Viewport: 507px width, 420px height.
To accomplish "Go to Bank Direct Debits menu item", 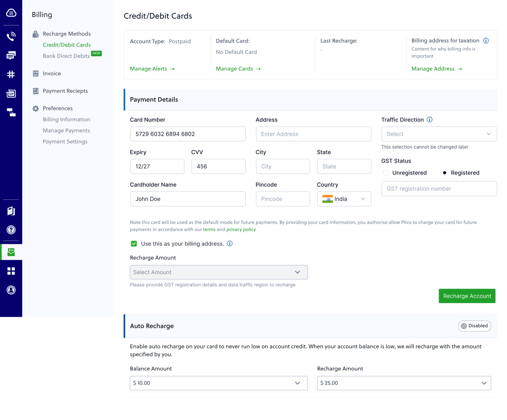I will click(x=66, y=56).
